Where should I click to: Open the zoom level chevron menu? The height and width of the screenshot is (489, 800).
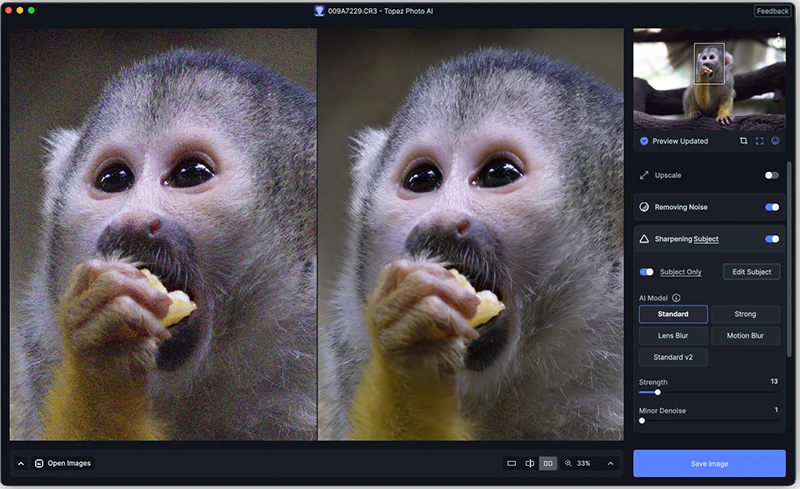click(610, 463)
